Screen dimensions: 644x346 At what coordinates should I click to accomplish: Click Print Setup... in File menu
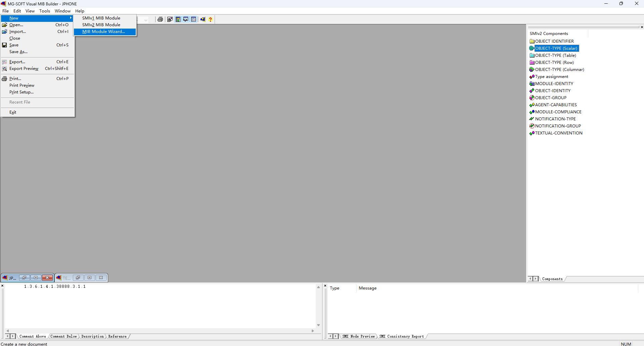tap(37, 92)
